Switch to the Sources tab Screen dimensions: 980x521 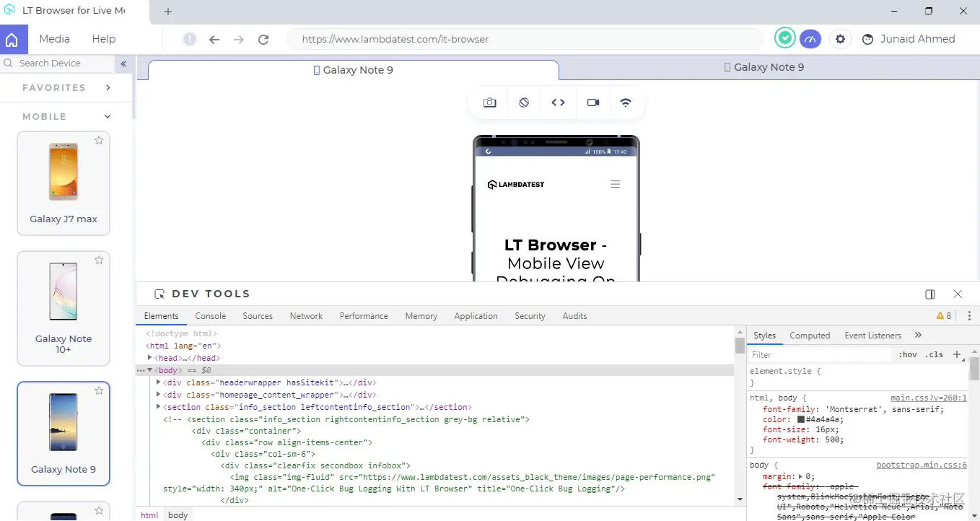(x=258, y=316)
